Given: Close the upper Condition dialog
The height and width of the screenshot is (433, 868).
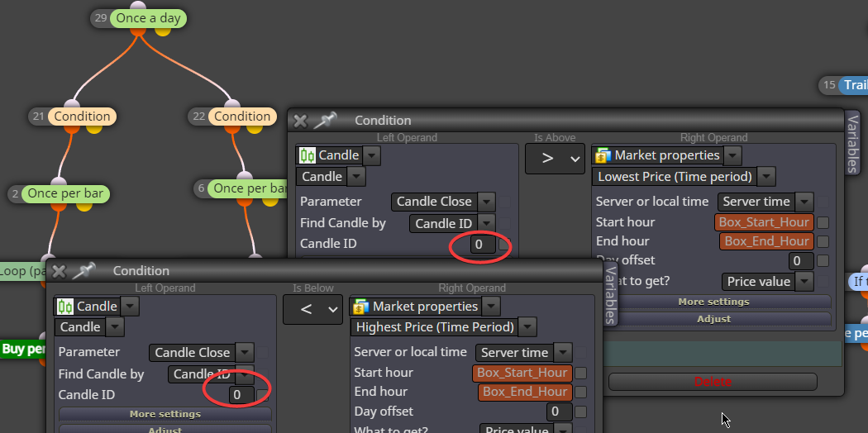Looking at the screenshot, I should pos(300,121).
